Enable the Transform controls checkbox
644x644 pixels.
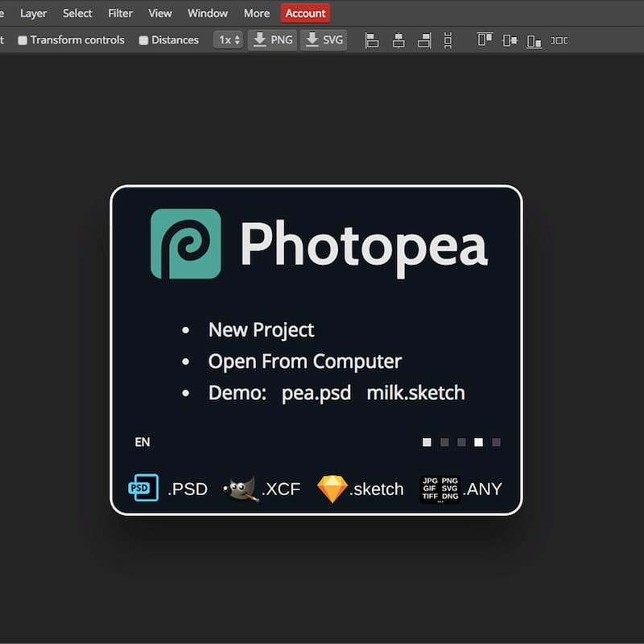coord(23,39)
